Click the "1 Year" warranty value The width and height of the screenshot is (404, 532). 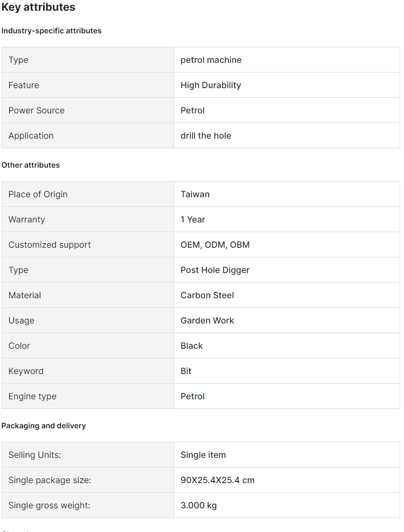coord(193,219)
